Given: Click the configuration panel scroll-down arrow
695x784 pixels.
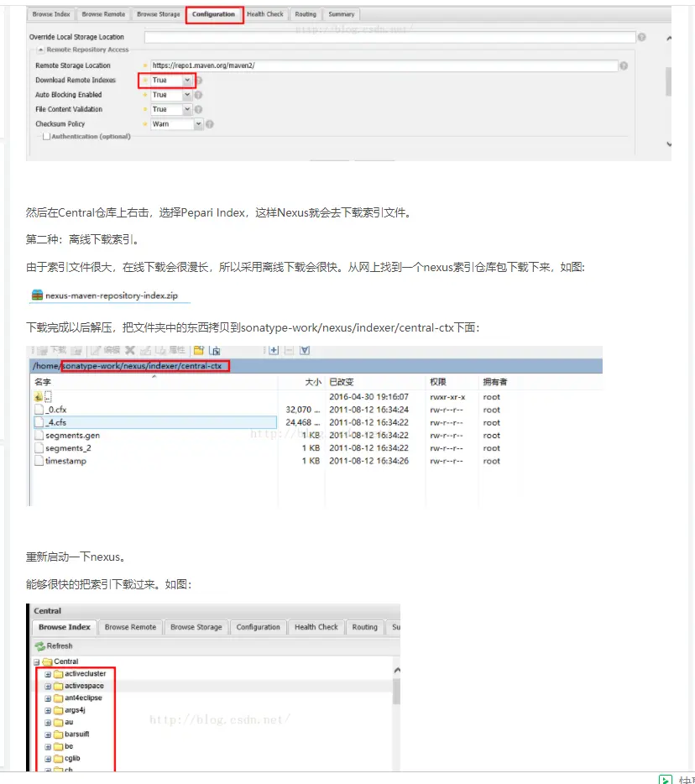Looking at the screenshot, I should click(x=668, y=144).
